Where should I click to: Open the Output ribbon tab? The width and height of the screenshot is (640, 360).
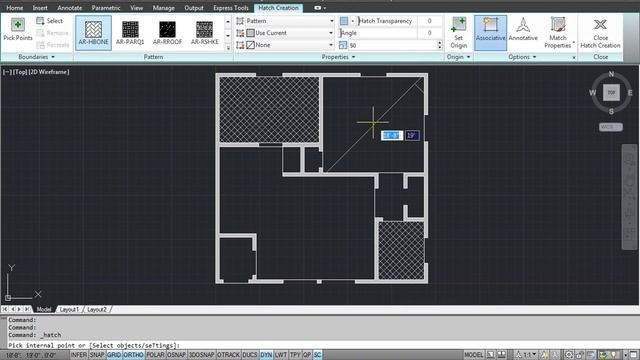(194, 8)
